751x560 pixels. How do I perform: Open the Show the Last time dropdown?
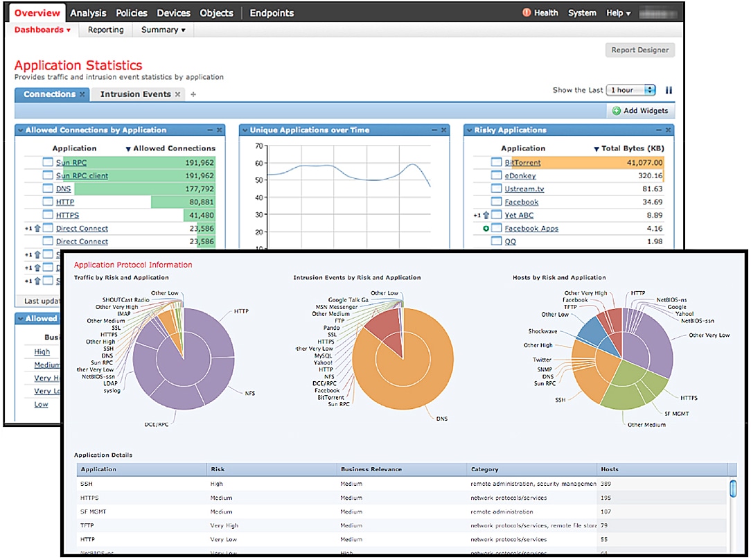click(x=630, y=90)
